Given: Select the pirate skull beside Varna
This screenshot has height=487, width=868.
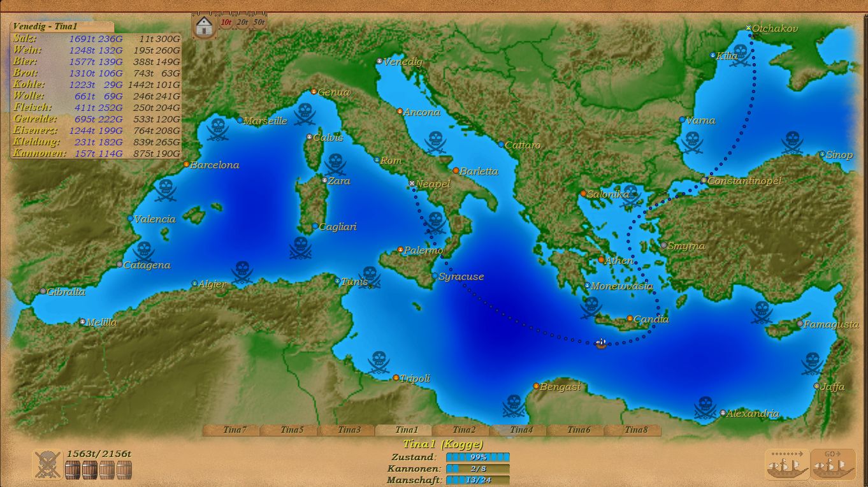Looking at the screenshot, I should click(x=691, y=142).
